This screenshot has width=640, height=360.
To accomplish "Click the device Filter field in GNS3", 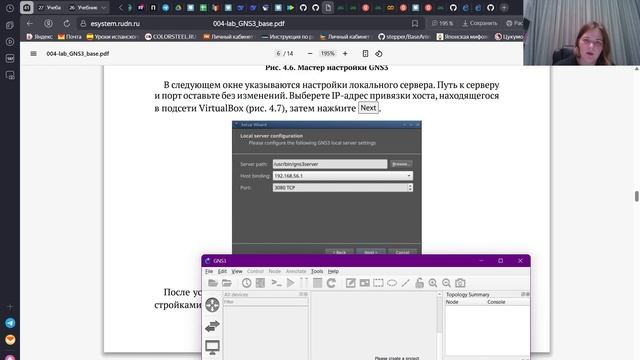I will (x=266, y=302).
